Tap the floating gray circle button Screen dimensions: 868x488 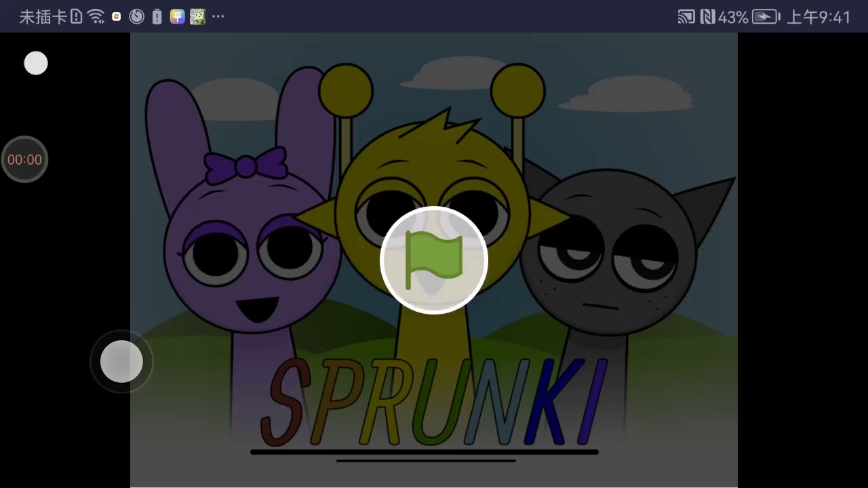121,362
